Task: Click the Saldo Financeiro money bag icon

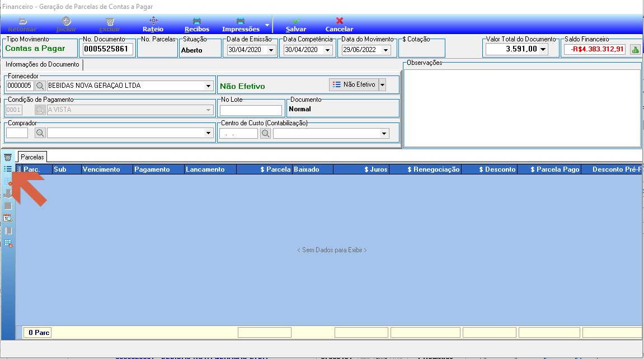Action: click(636, 50)
